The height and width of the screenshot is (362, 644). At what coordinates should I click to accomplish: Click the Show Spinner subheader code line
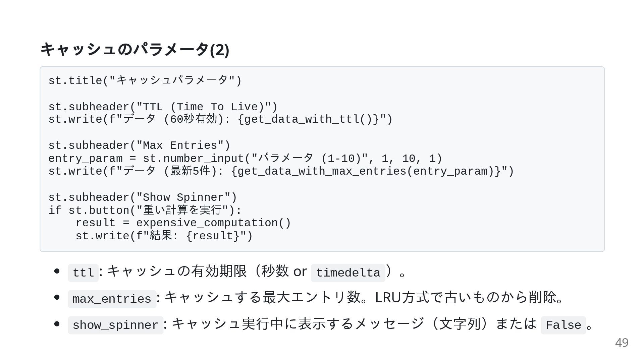pyautogui.click(x=143, y=197)
